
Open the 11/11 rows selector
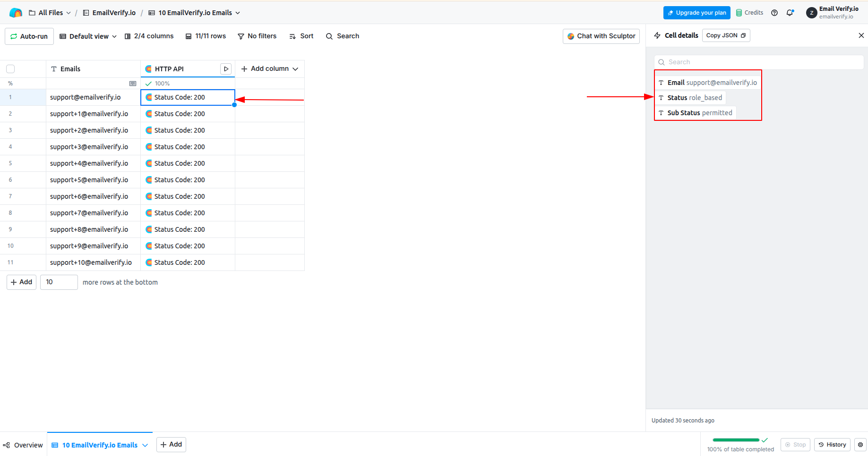[206, 36]
